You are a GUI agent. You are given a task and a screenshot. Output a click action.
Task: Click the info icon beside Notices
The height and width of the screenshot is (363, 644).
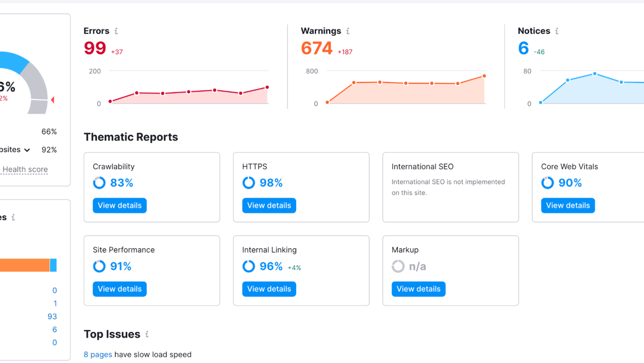[557, 31]
